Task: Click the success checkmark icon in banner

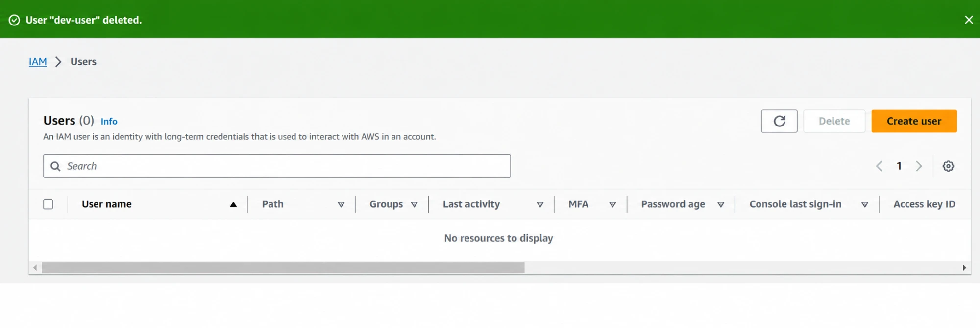Action: click(15, 20)
